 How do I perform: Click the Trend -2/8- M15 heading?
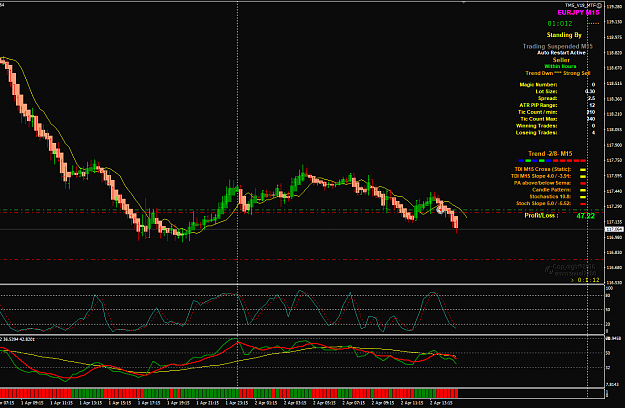click(550, 153)
